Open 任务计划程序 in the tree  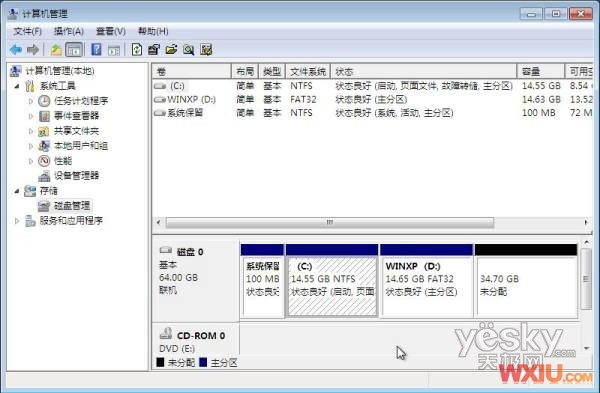coord(81,101)
